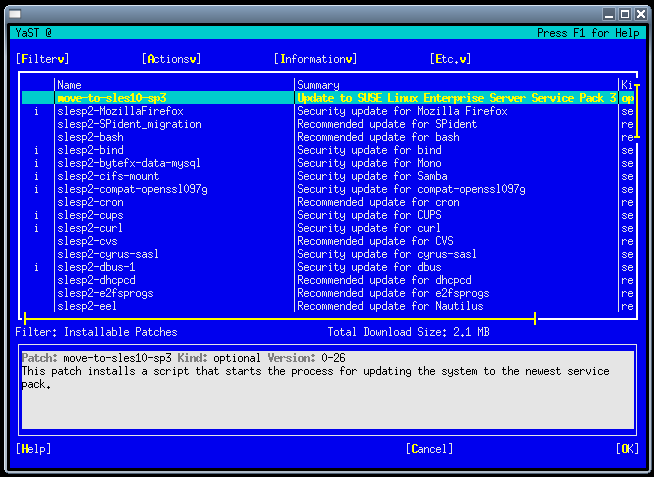The image size is (654, 477).
Task: Click the Cancel button
Action: click(429, 449)
